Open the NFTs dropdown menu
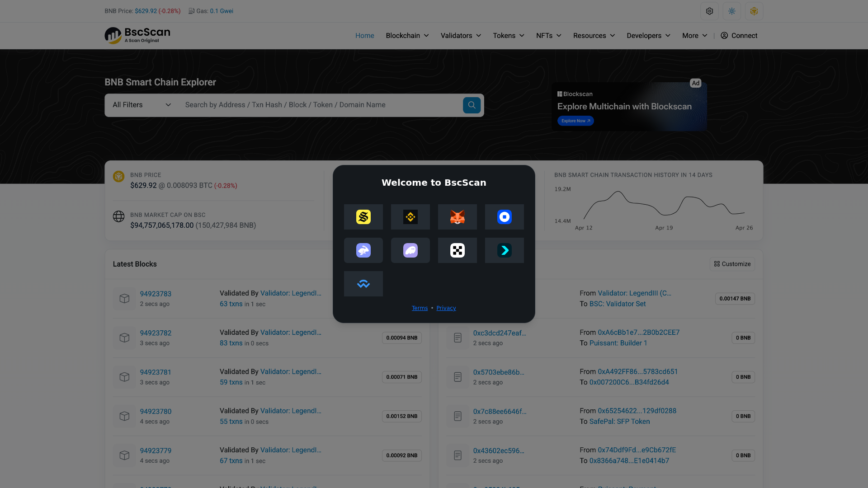868x488 pixels. tap(549, 36)
